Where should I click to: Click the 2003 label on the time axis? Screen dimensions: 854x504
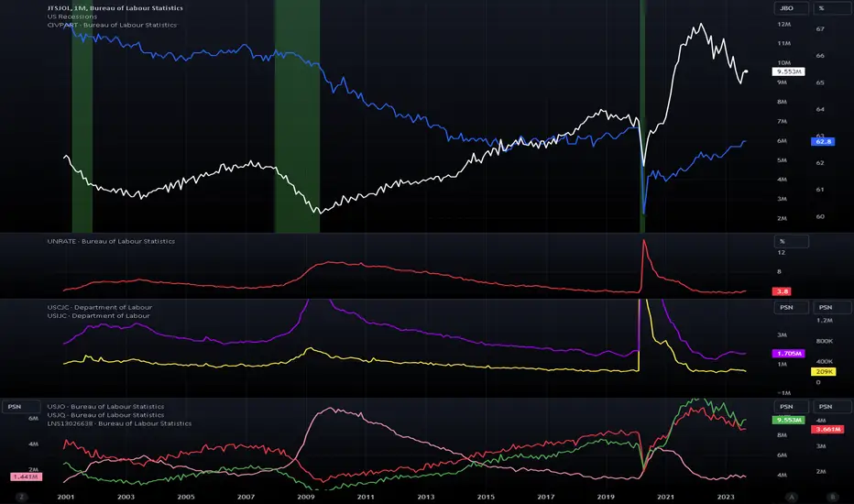pyautogui.click(x=126, y=497)
